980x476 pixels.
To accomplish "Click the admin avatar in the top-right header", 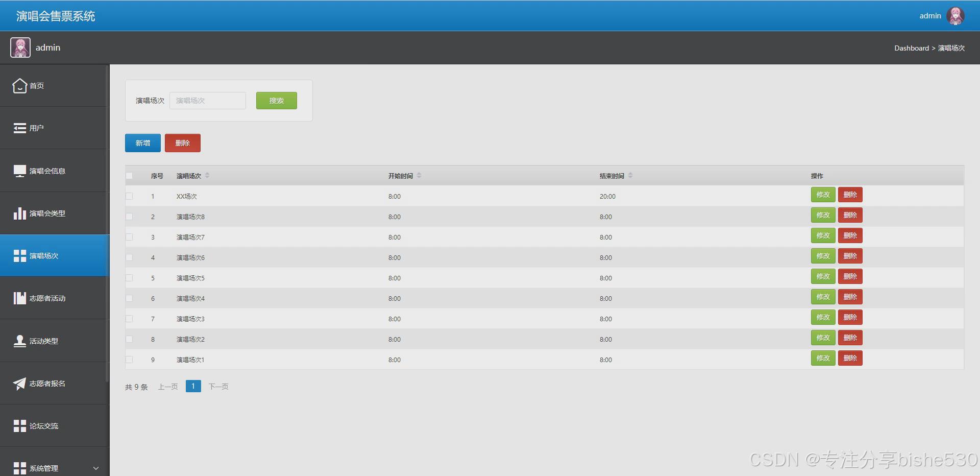I will coord(955,16).
